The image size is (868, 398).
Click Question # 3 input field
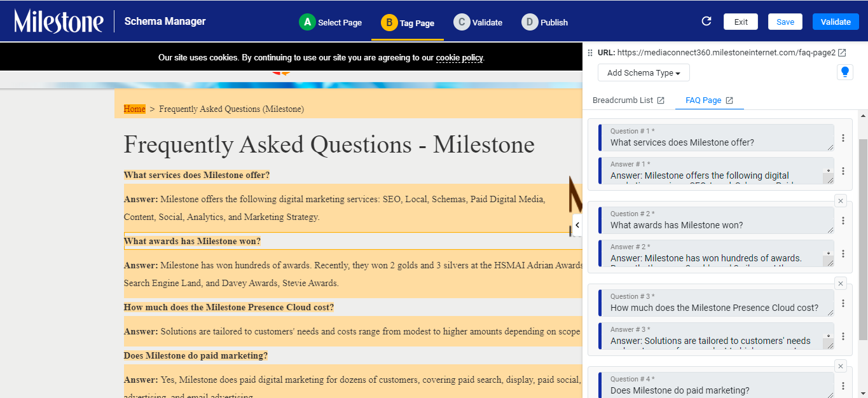716,303
